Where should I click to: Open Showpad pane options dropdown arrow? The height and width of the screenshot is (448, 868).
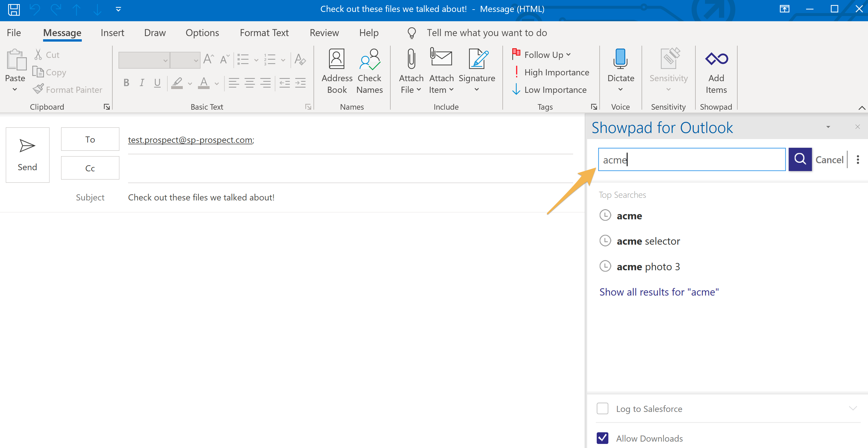point(828,127)
